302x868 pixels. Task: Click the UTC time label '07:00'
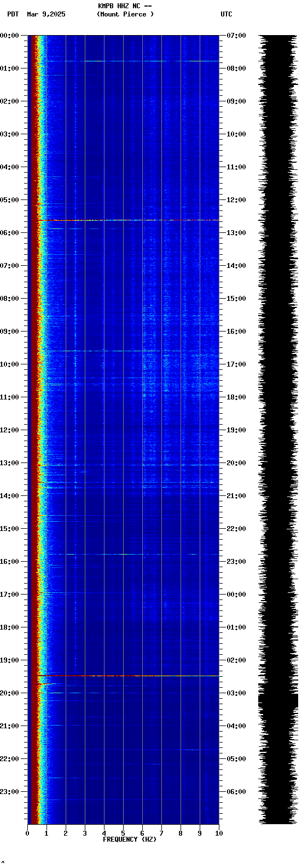pos(236,36)
